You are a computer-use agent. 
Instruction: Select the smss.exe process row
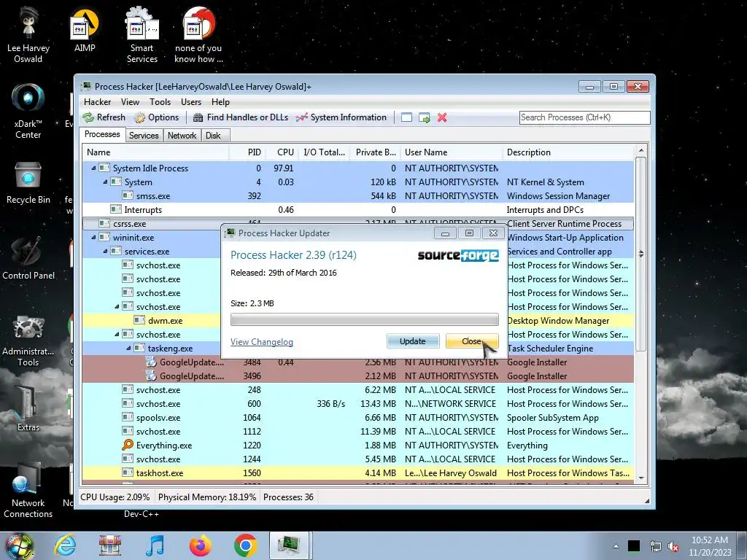pos(357,195)
